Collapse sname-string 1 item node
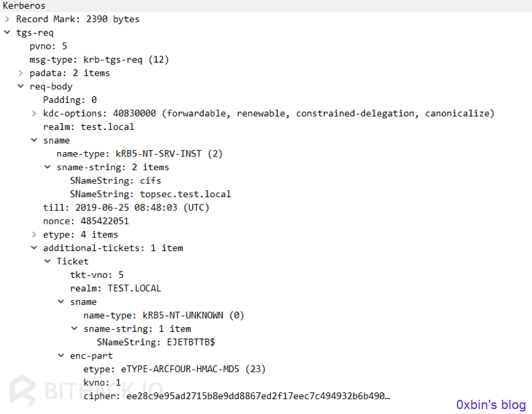This screenshot has width=532, height=414. [x=75, y=328]
